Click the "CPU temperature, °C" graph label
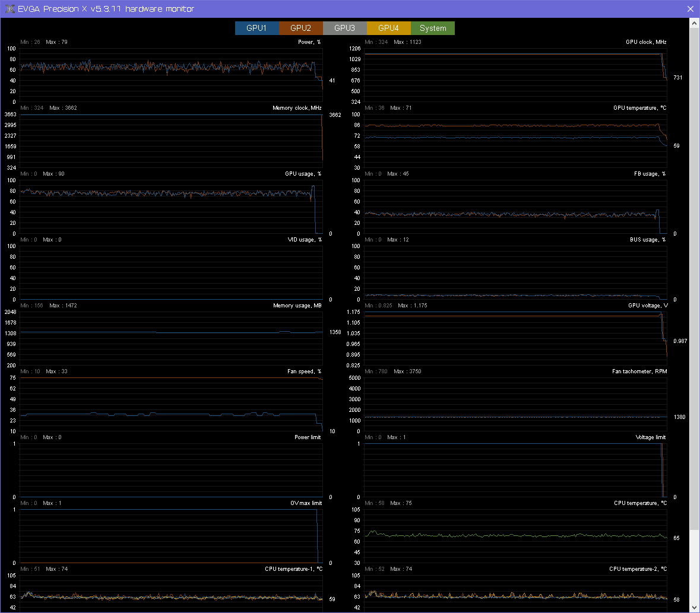Screen dimensions: 700x613 pyautogui.click(x=640, y=503)
